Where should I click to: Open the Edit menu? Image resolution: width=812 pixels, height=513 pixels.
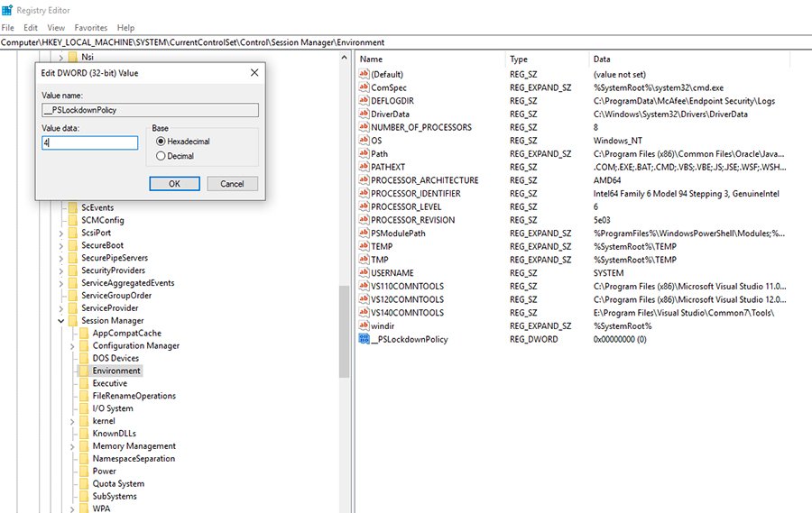click(31, 28)
